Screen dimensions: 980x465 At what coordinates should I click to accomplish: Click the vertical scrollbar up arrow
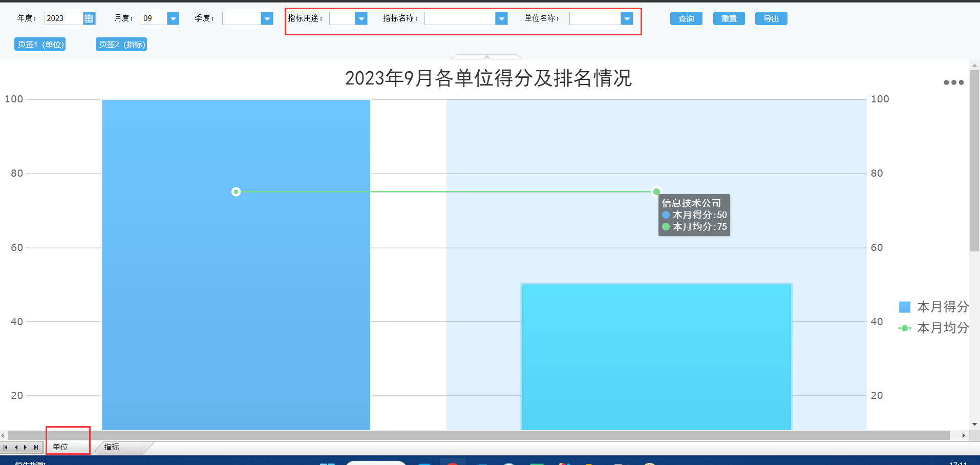pyautogui.click(x=974, y=65)
